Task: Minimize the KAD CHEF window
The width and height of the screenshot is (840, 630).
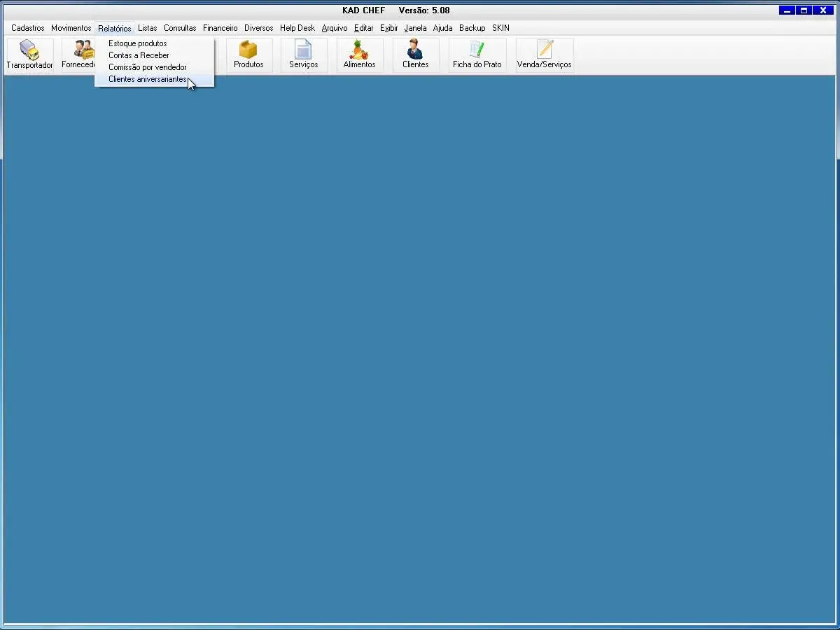Action: 787,10
